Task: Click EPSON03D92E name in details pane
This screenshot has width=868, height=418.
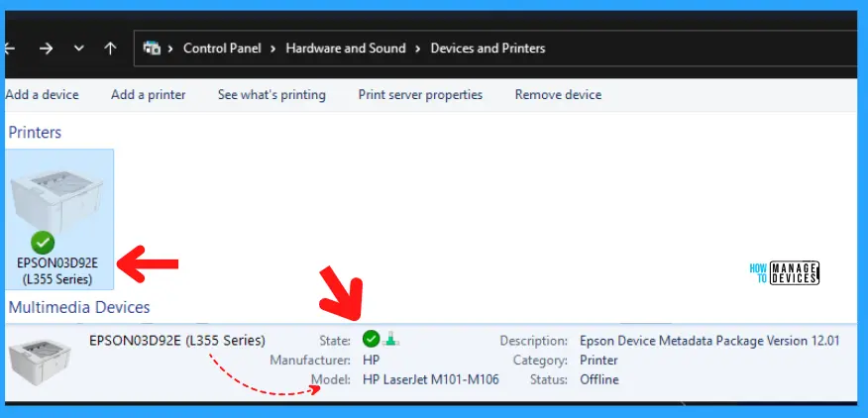Action: coord(177,340)
